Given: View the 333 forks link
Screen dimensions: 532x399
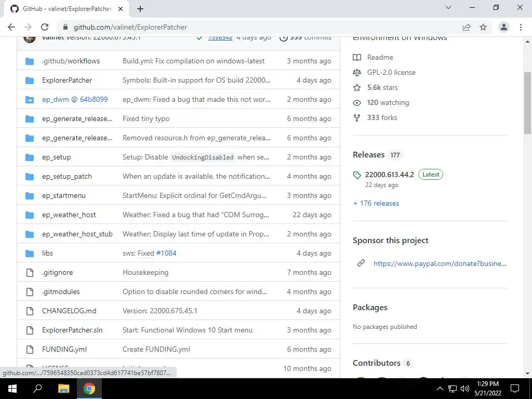Looking at the screenshot, I should [x=382, y=118].
